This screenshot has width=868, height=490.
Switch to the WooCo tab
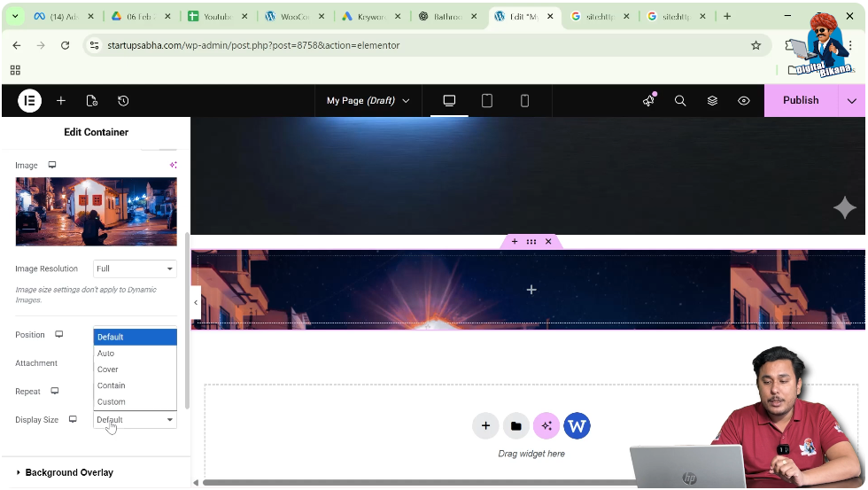(x=294, y=17)
